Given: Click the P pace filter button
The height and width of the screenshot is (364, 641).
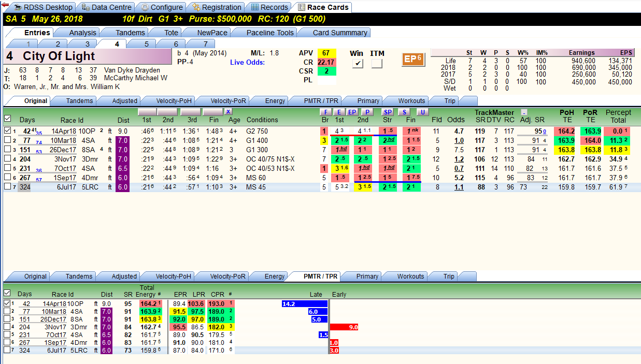Looking at the screenshot, I should pyautogui.click(x=367, y=112).
